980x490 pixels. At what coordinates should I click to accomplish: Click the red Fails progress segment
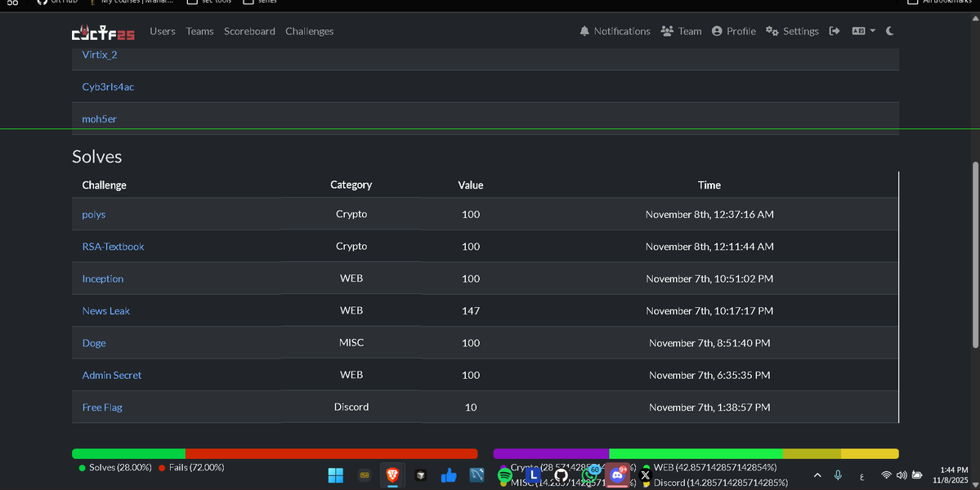click(x=332, y=454)
